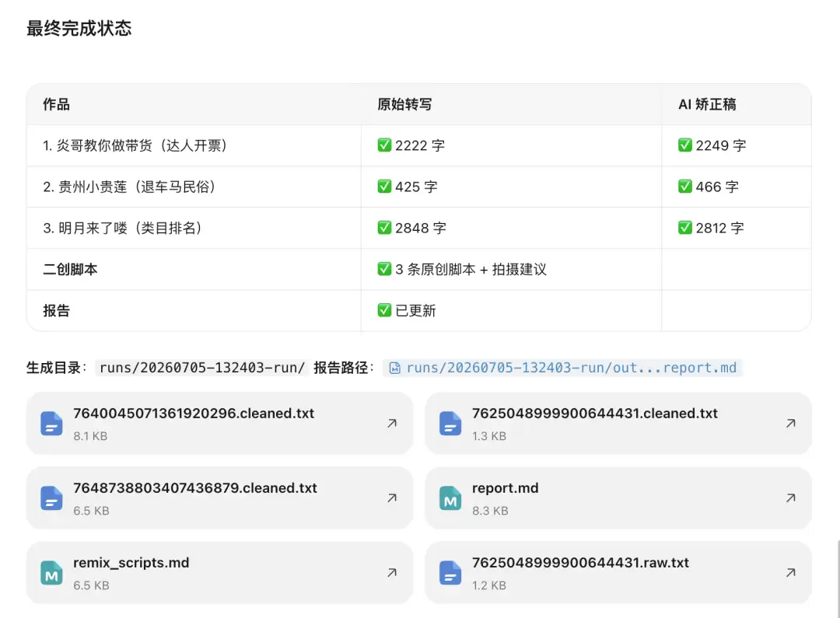Click the 最终完成状态 heading
The width and height of the screenshot is (840, 618).
[x=79, y=29]
